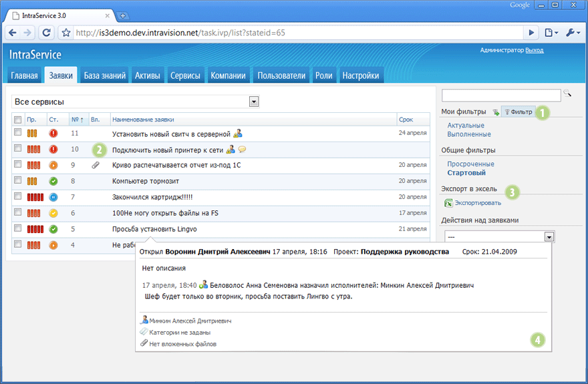Click the paperclip attachment icon in row 9

coord(96,165)
